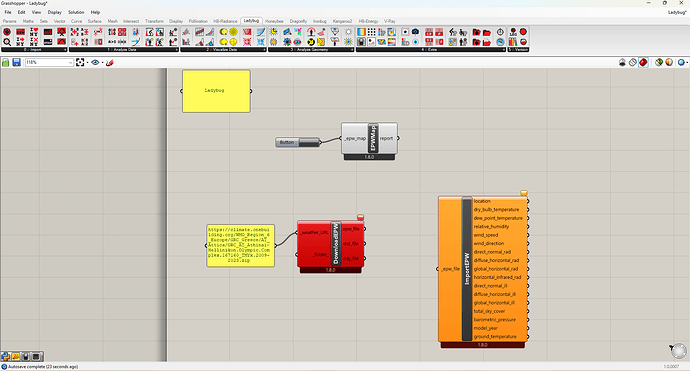Toggle only-draw-selected preview green icon
This screenshot has height=371, width=690.
[x=659, y=62]
